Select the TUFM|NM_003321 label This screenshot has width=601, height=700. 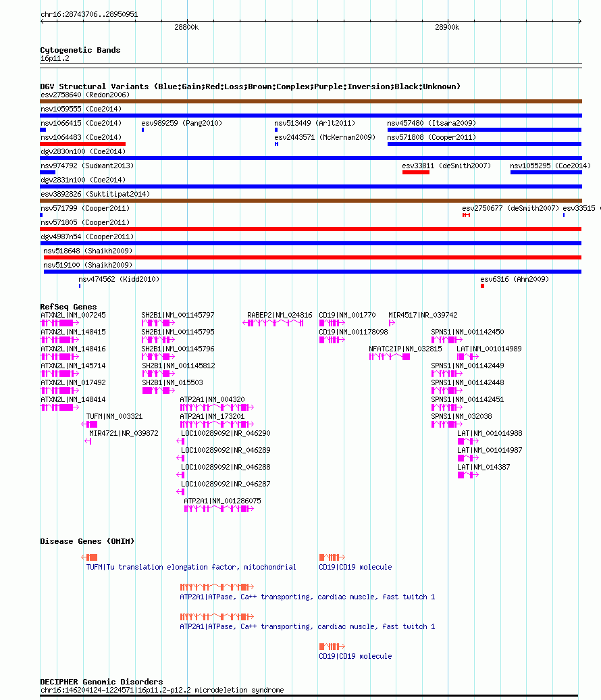[114, 416]
